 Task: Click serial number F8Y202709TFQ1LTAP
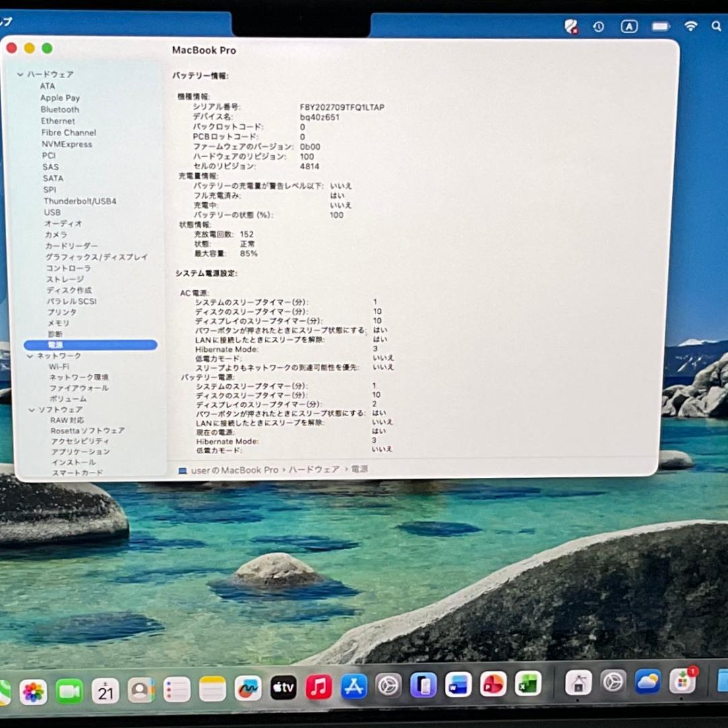pyautogui.click(x=342, y=107)
